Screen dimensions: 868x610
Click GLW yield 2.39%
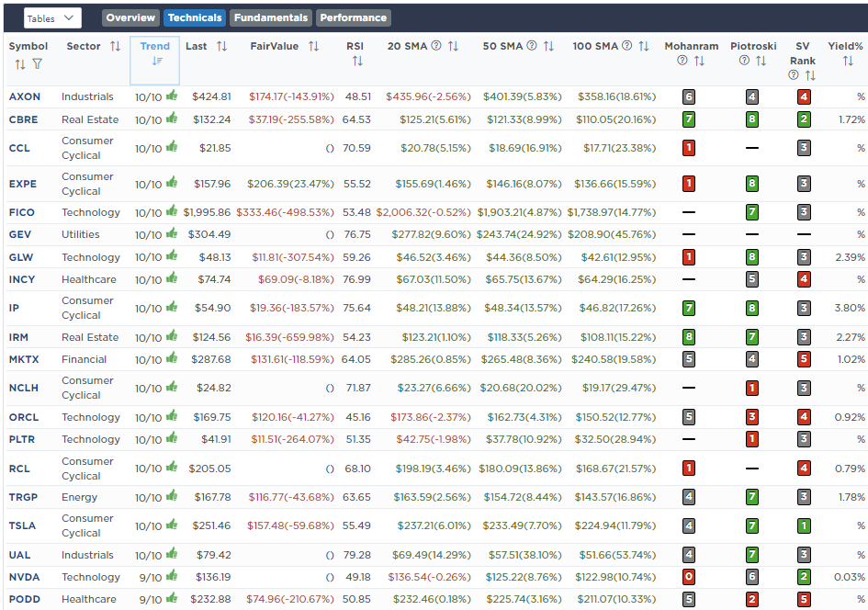click(850, 257)
